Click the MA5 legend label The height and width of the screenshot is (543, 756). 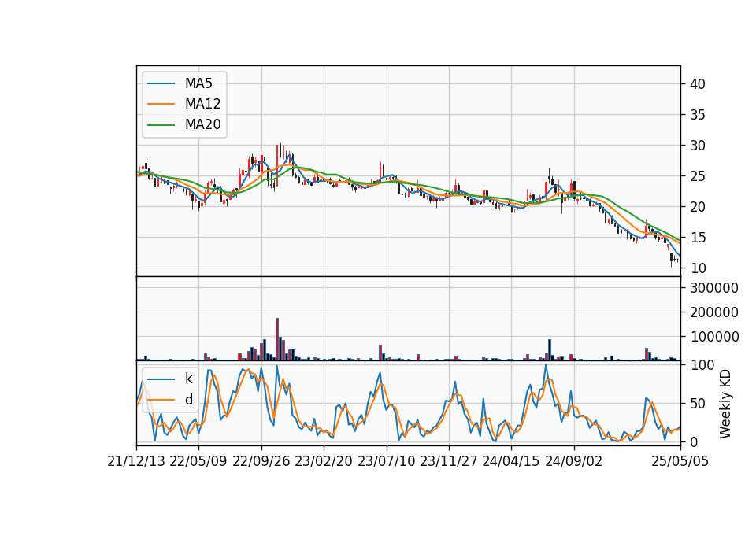point(198,83)
